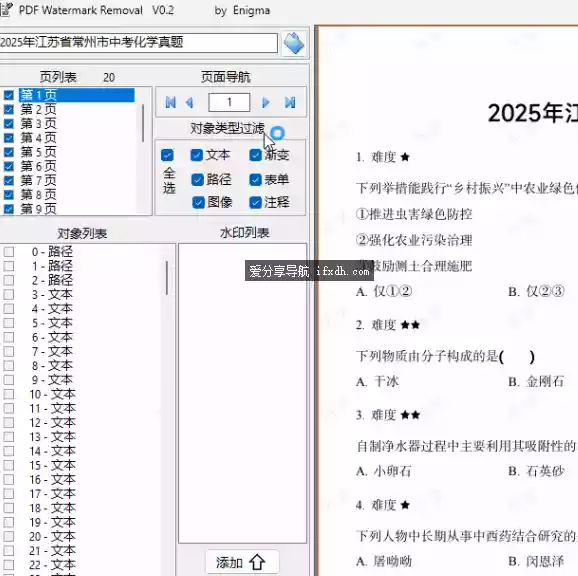Go to the previous page
578x576 pixels.
[x=189, y=102]
